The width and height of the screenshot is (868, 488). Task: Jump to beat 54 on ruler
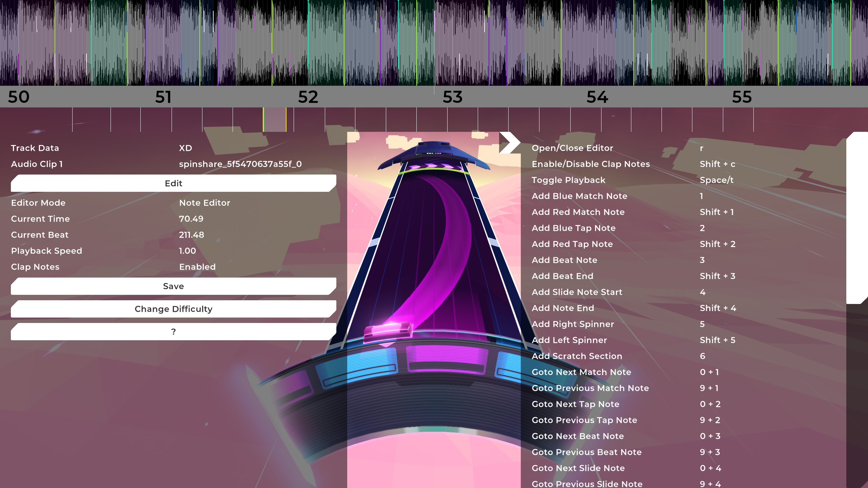click(597, 97)
